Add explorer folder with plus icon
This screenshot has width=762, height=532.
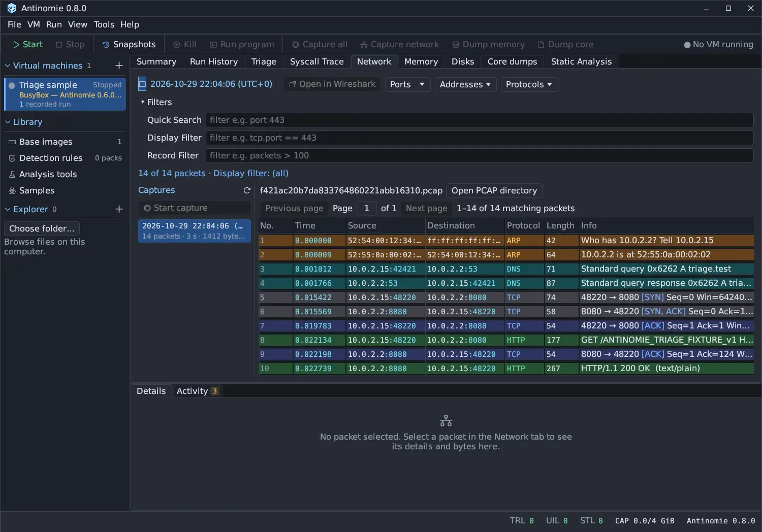point(119,209)
